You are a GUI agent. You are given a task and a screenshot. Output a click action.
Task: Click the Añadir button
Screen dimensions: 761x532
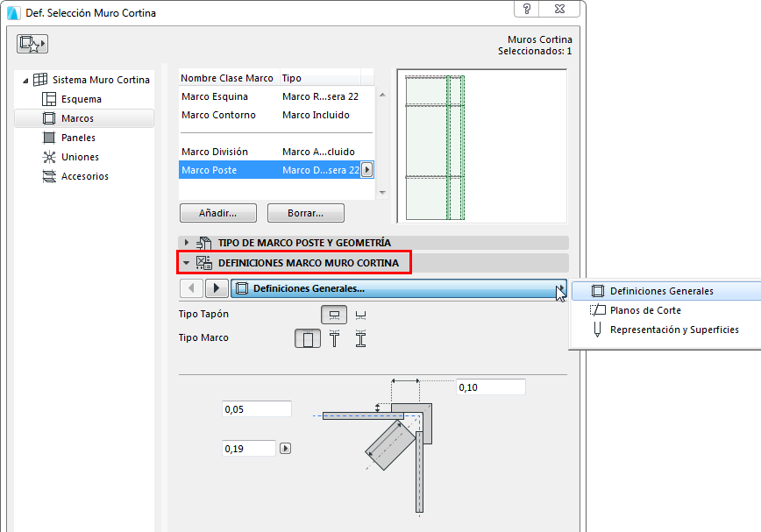click(x=217, y=212)
